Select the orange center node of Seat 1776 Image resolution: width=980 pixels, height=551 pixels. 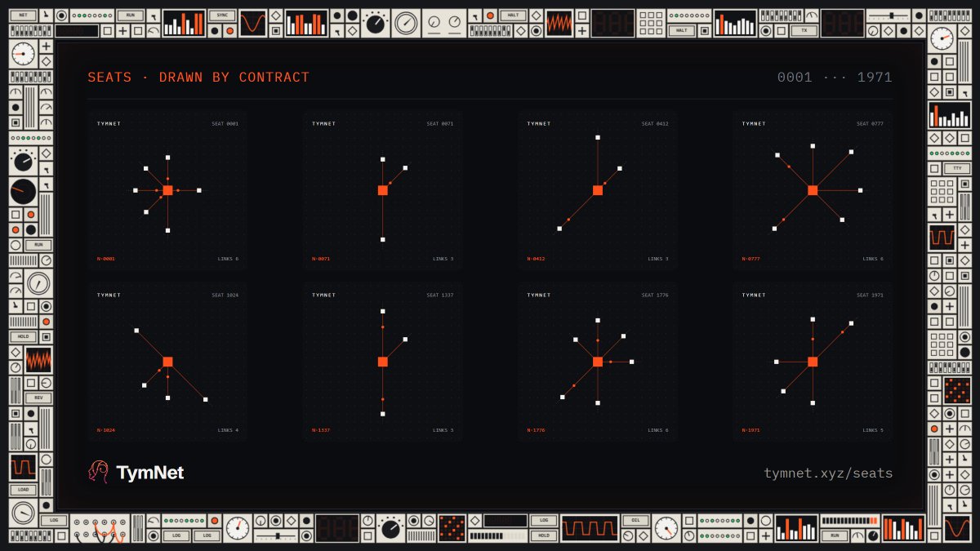598,362
